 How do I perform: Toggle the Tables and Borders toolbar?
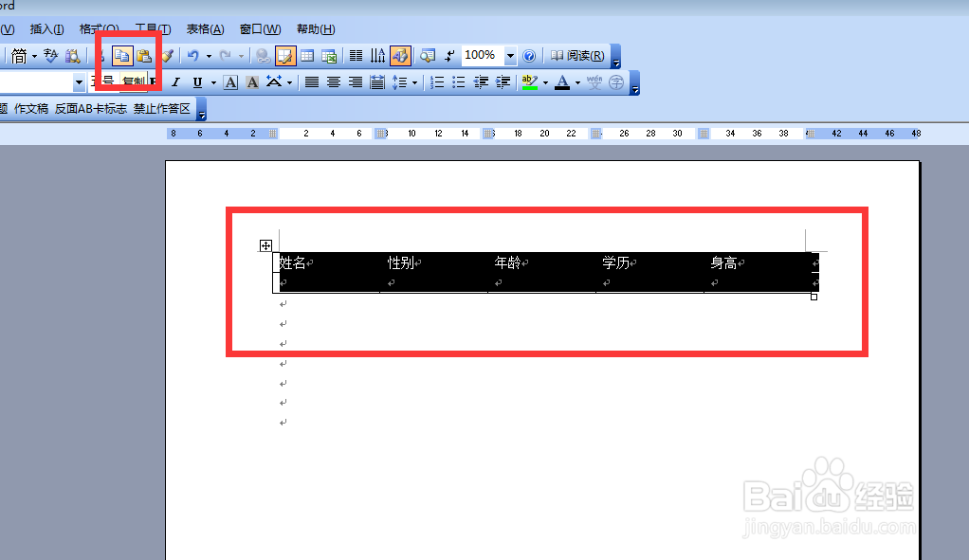point(284,56)
